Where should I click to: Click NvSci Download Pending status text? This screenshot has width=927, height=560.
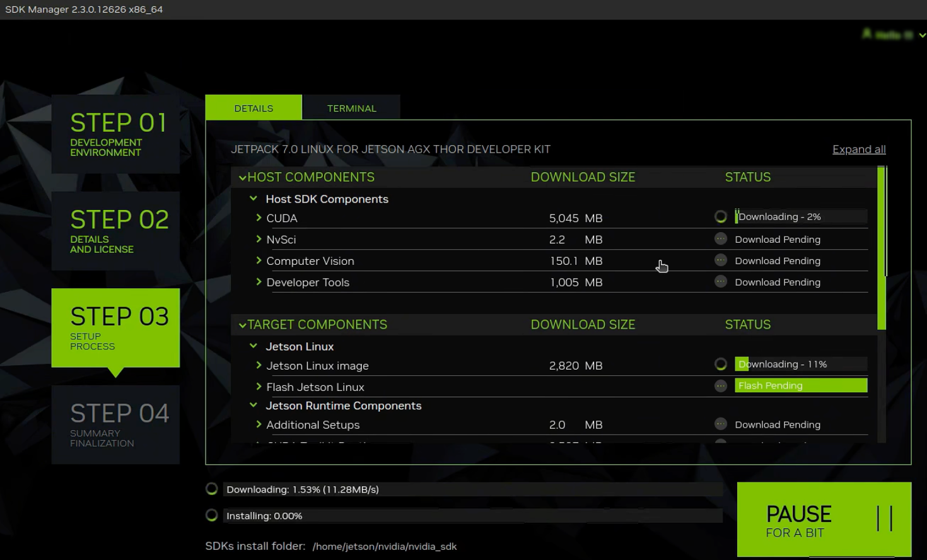point(778,240)
